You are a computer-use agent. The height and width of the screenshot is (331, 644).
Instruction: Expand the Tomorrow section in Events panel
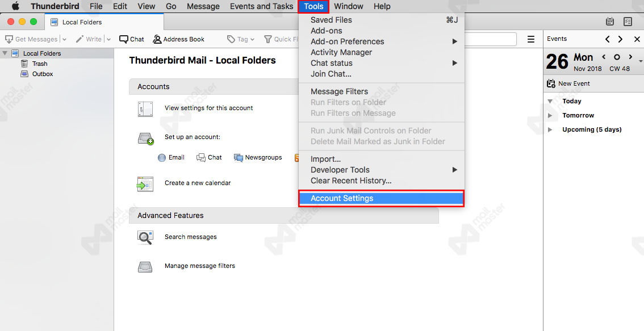click(x=550, y=115)
